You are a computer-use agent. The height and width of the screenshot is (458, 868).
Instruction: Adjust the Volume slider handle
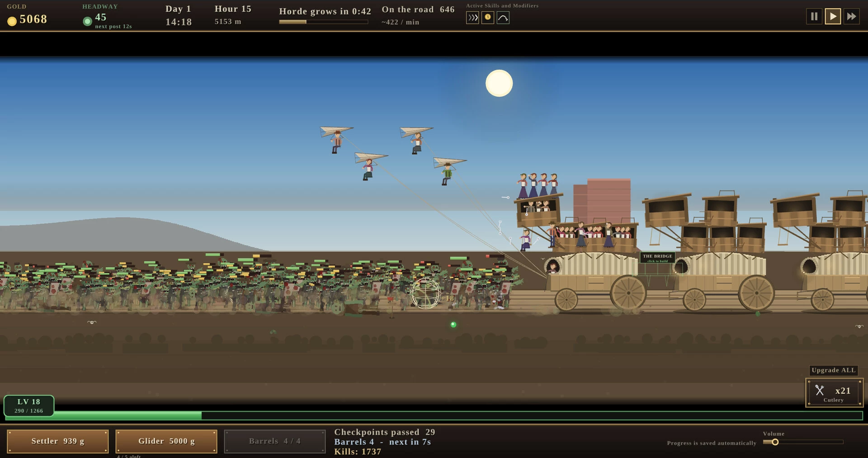point(775,442)
